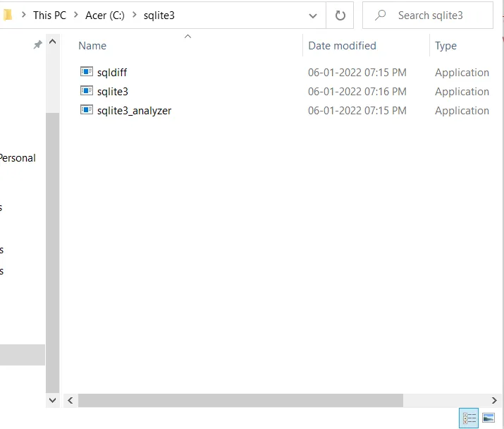Image resolution: width=504 pixels, height=429 pixels.
Task: Click the refresh button in address bar
Action: click(x=340, y=15)
